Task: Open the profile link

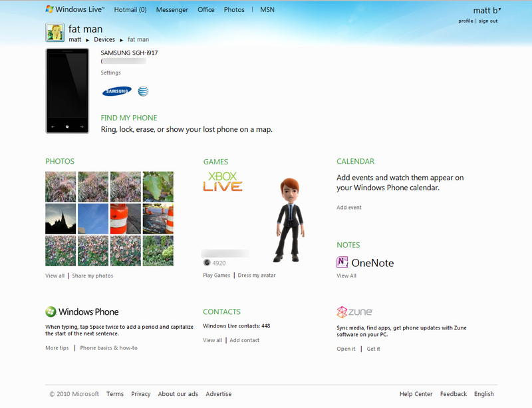Action: (x=465, y=21)
